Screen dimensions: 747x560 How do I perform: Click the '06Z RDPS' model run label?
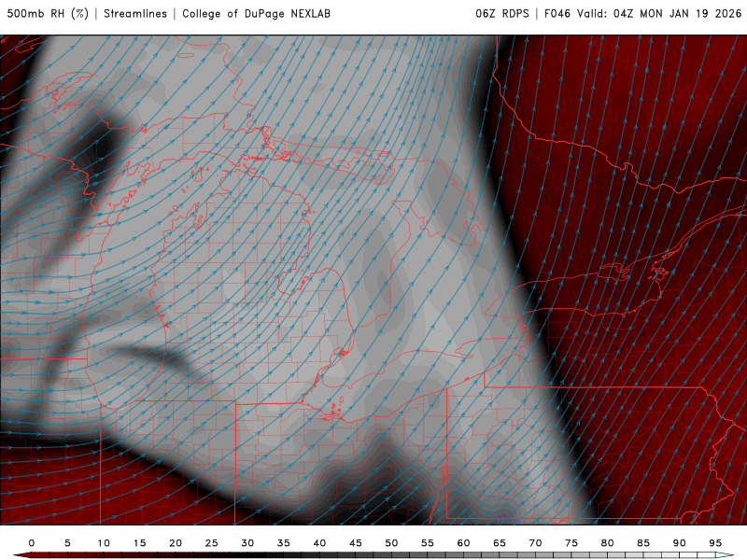(x=502, y=13)
